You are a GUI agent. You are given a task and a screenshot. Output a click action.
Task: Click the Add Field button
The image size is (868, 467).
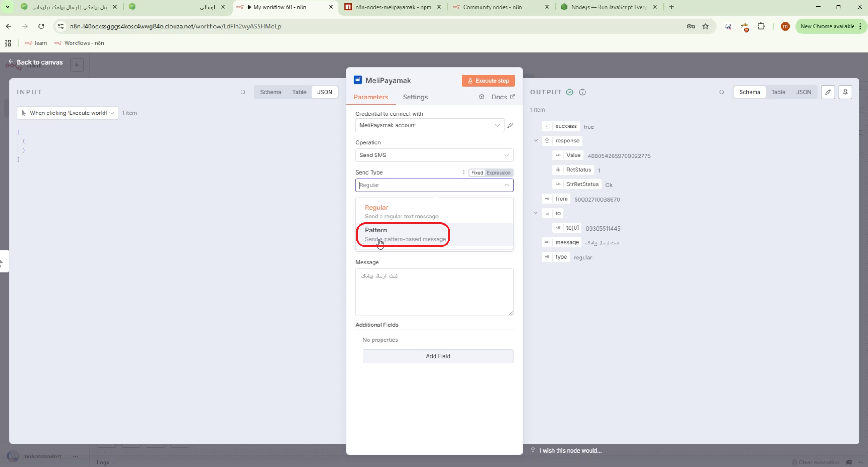pos(438,356)
